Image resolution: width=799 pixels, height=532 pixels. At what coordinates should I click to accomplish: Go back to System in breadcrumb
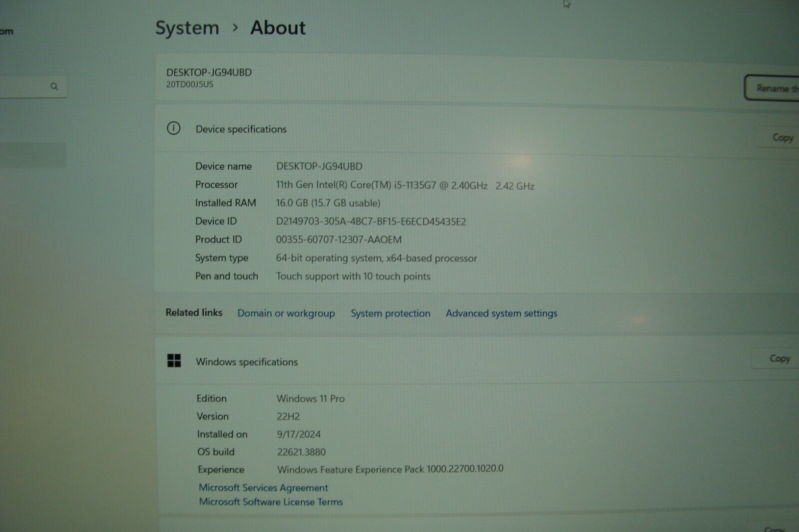point(187,28)
